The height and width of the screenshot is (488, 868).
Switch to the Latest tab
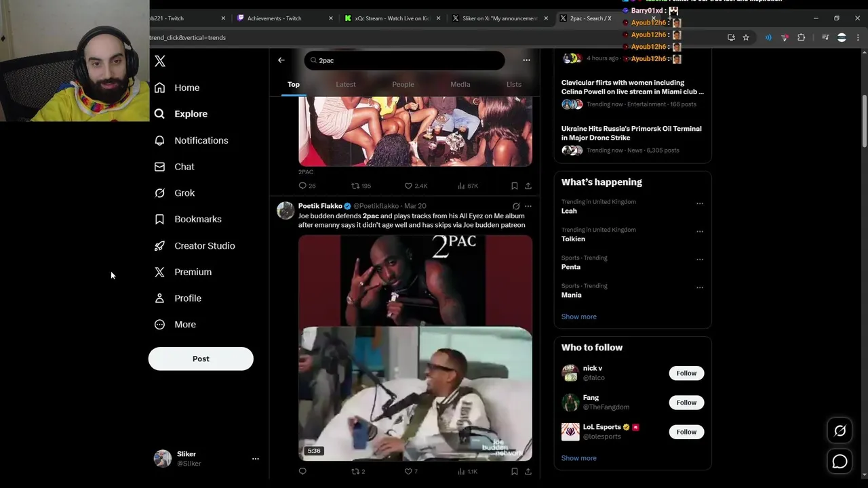[x=346, y=84]
